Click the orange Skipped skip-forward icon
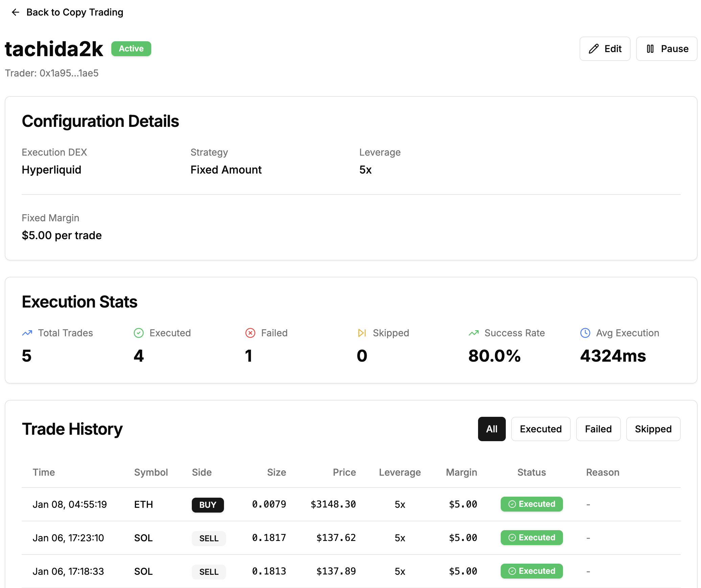Image resolution: width=701 pixels, height=588 pixels. pyautogui.click(x=362, y=333)
